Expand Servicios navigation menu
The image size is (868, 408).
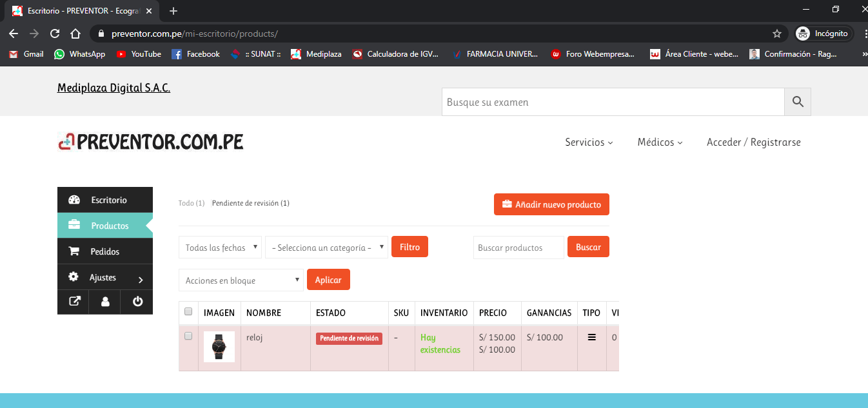point(589,142)
